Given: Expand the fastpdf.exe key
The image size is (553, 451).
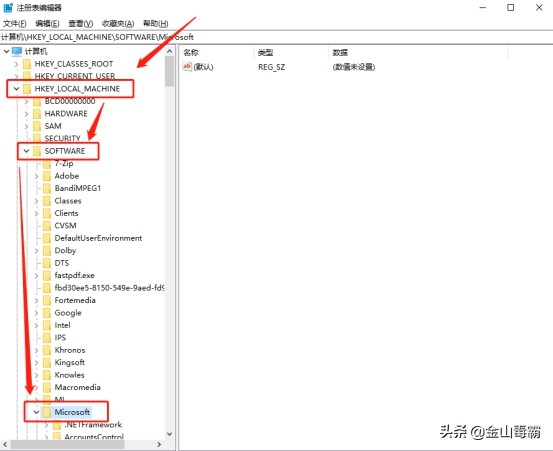Looking at the screenshot, I should coord(36,275).
